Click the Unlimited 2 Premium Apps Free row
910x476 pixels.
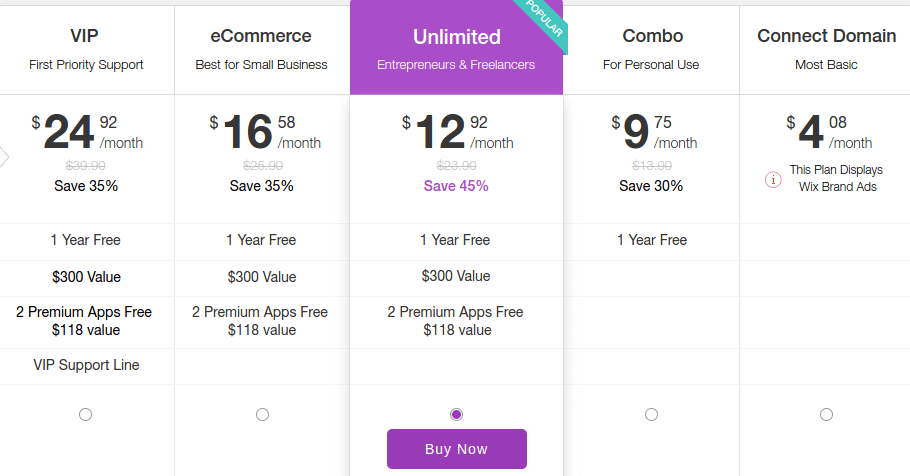click(456, 322)
